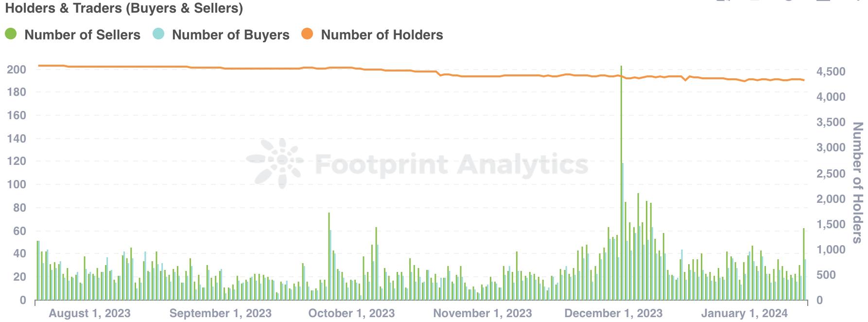Pick the October 1, 2023 date label
This screenshot has height=322, width=868.
point(351,313)
